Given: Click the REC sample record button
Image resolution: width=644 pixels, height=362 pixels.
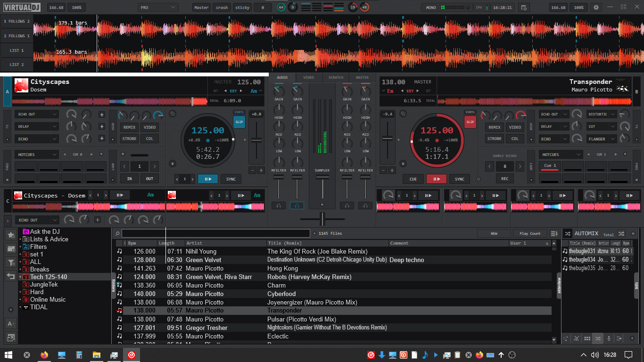Looking at the screenshot, I should pyautogui.click(x=505, y=179).
